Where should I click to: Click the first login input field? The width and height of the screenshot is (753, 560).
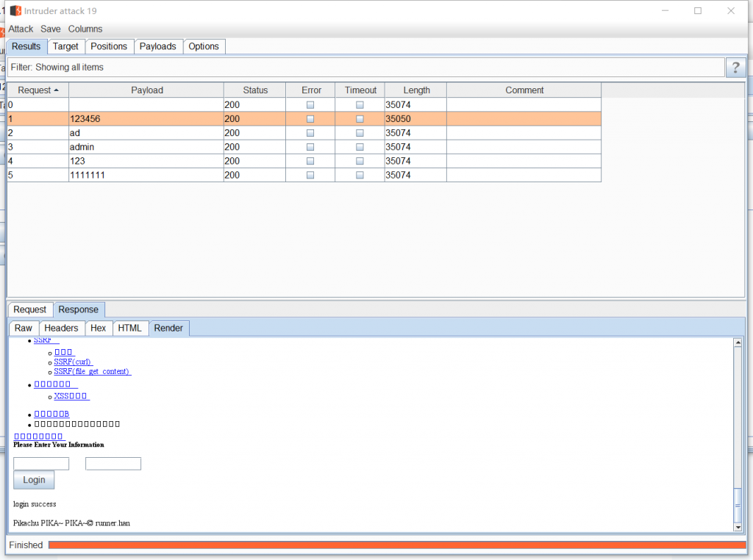click(41, 464)
